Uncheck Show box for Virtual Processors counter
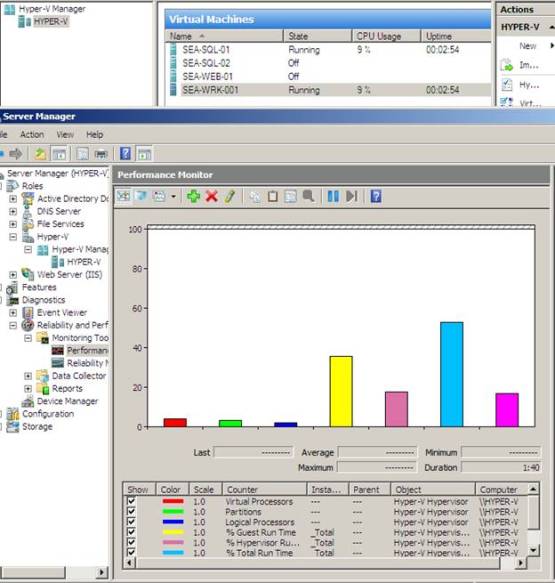Viewport: 555px width, 583px height. 131,501
